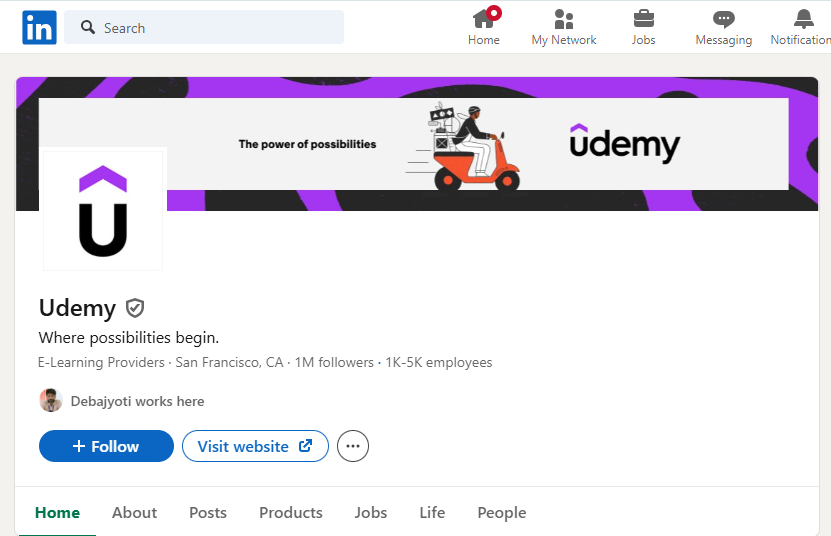831x536 pixels.
Task: Follow the Udemy company page
Action: (107, 446)
